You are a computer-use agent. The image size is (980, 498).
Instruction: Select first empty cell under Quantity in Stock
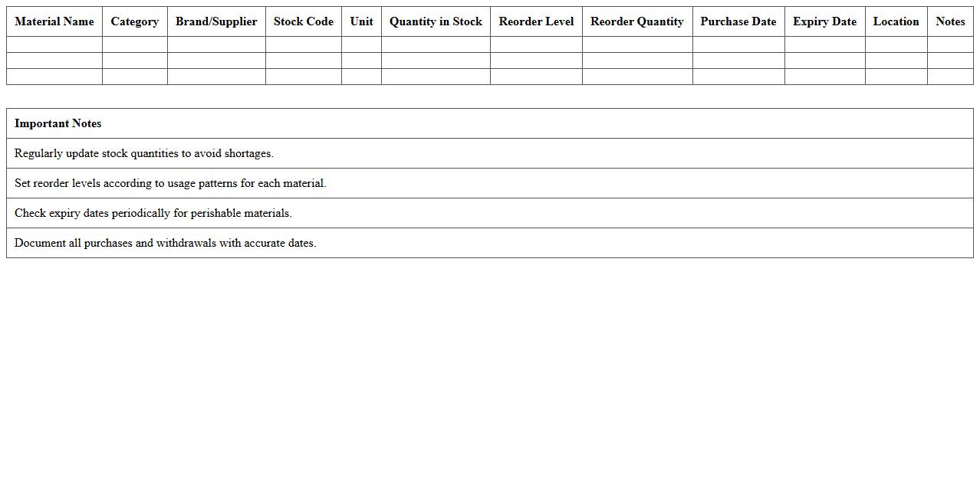point(436,44)
